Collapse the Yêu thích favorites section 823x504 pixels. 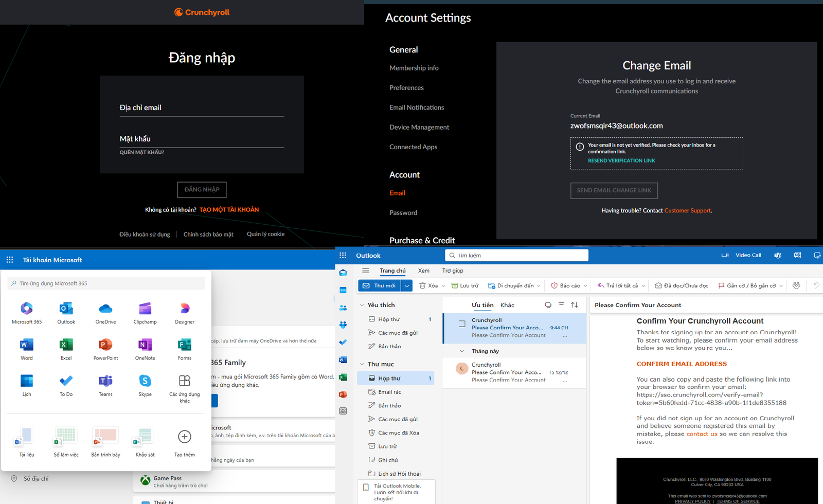click(362, 305)
